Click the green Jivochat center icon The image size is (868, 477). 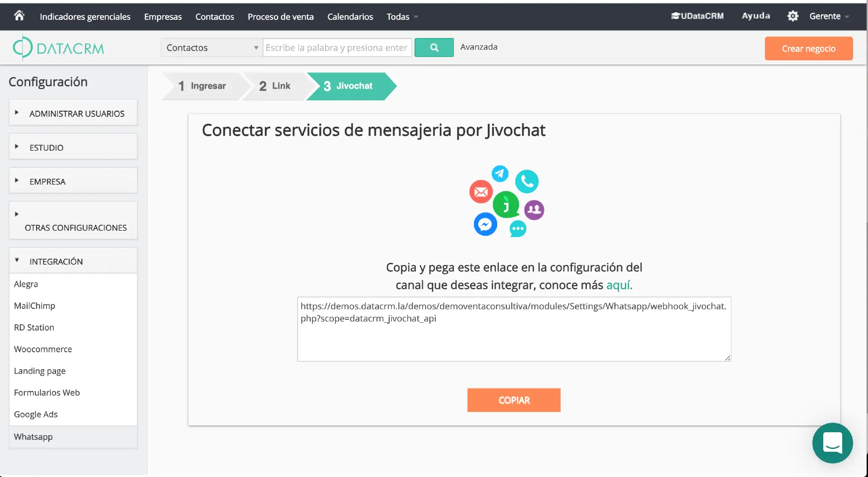pyautogui.click(x=506, y=204)
